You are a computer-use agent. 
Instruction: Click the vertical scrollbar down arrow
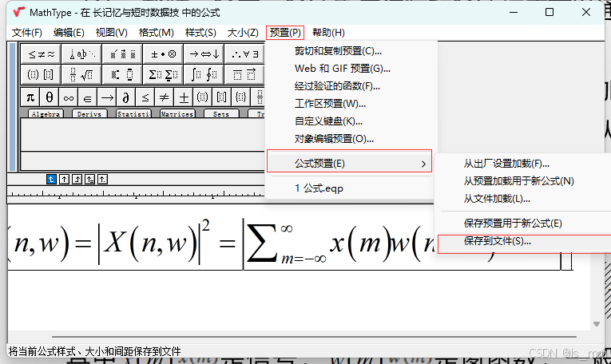pyautogui.click(x=596, y=324)
